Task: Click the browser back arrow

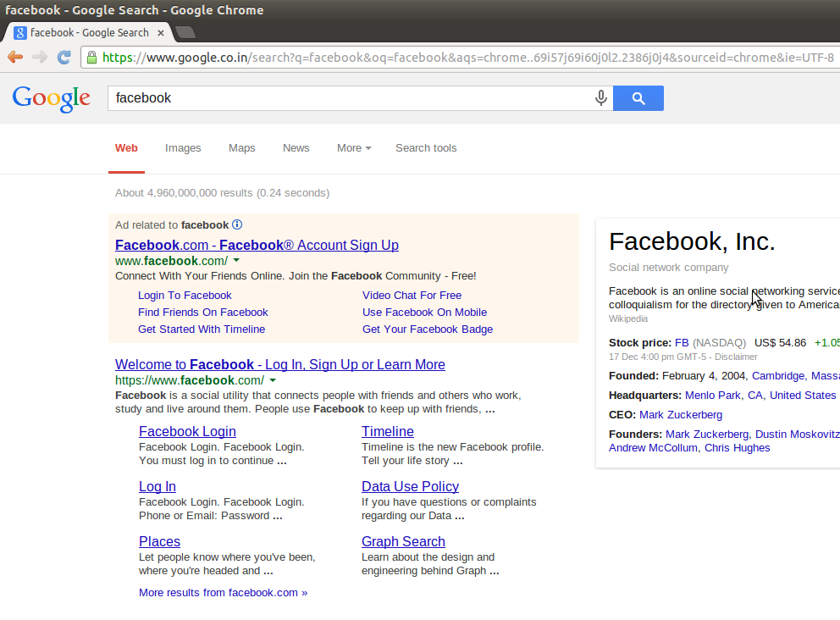Action: click(x=15, y=57)
